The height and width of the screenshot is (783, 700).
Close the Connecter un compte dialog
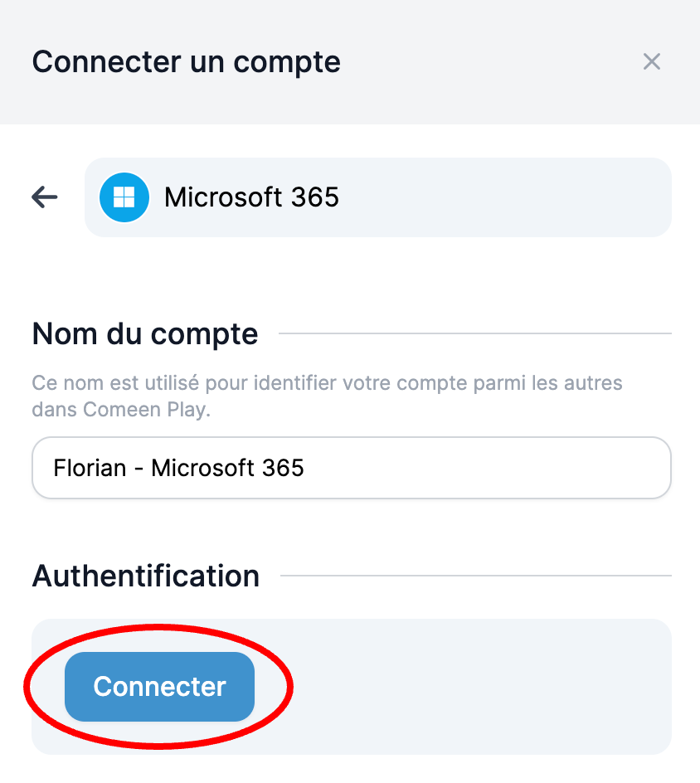pos(652,62)
